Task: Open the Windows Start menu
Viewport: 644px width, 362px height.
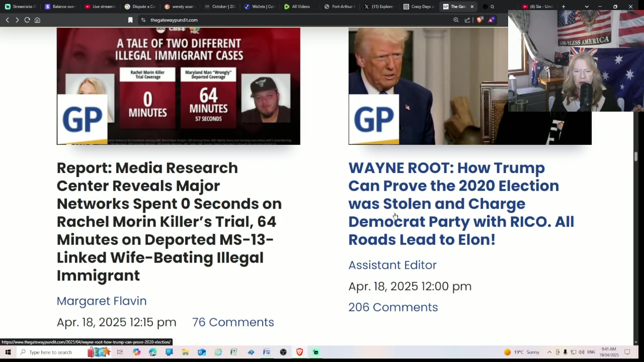Action: [x=8, y=352]
